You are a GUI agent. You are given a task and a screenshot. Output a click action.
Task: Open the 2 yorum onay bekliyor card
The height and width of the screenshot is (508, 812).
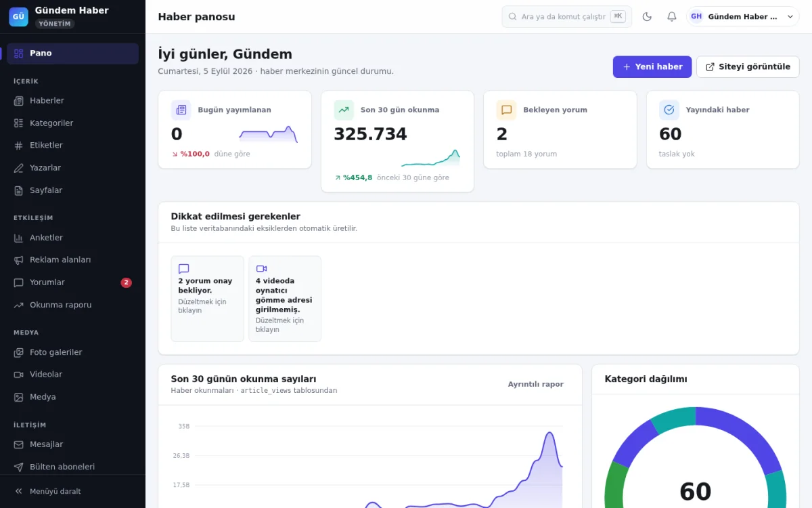click(207, 299)
